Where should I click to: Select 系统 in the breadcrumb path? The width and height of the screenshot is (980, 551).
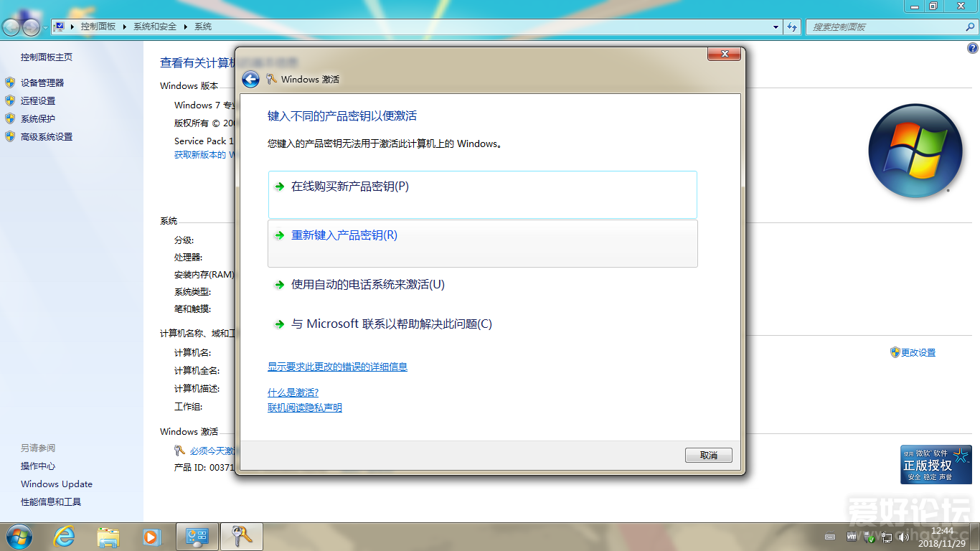tap(203, 27)
